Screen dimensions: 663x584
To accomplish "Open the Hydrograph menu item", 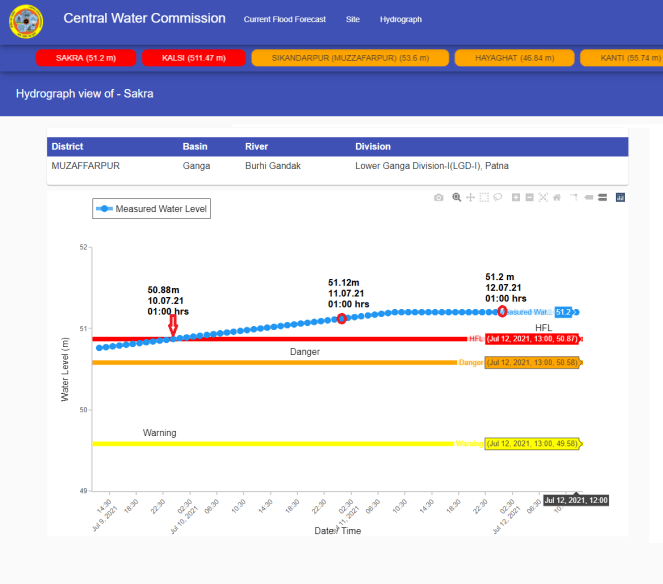I will [x=400, y=20].
